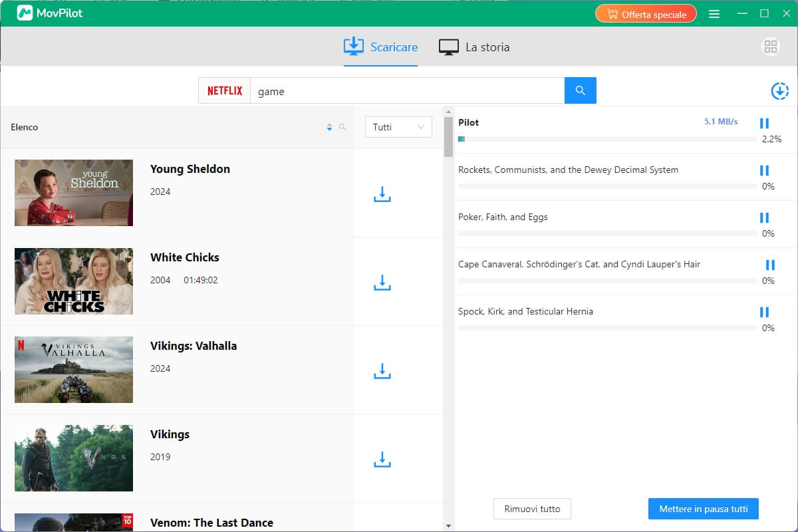The width and height of the screenshot is (798, 532).
Task: Click the Pilot download progress bar
Action: pos(606,139)
